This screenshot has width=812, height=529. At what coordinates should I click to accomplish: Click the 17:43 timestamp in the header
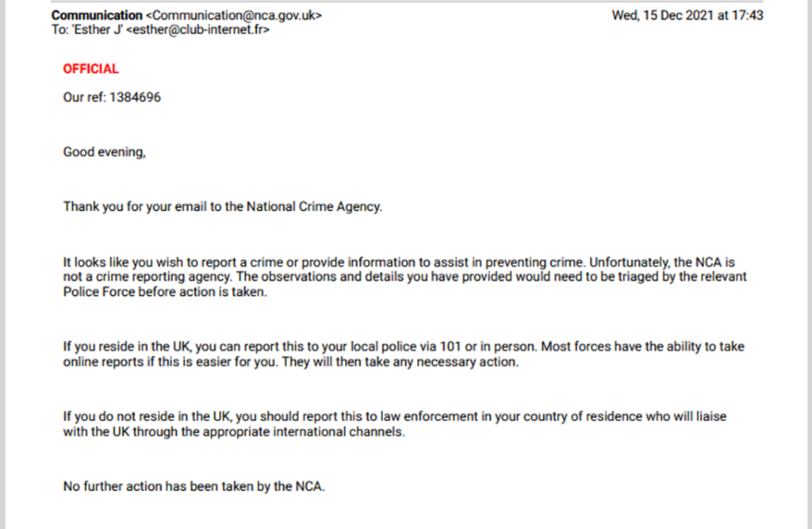746,16
